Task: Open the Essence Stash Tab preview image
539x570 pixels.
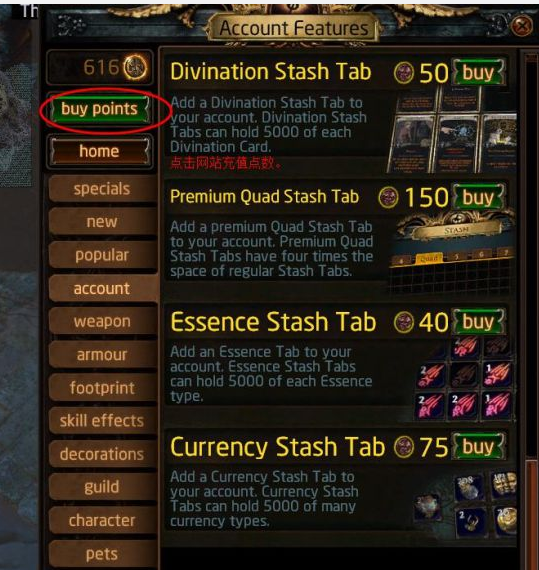Action: (x=466, y=378)
